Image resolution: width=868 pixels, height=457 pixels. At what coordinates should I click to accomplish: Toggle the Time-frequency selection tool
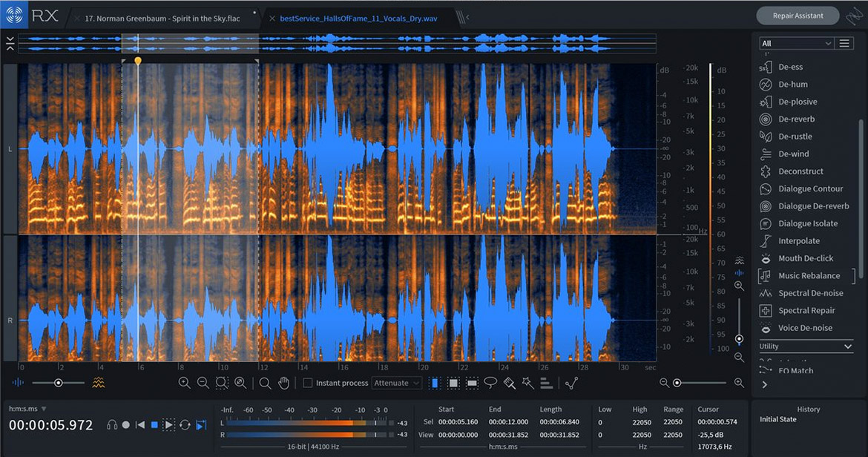click(x=453, y=383)
